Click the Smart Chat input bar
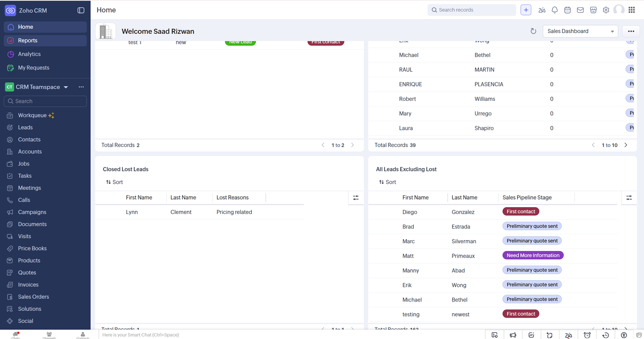The image size is (644, 339). [x=291, y=335]
